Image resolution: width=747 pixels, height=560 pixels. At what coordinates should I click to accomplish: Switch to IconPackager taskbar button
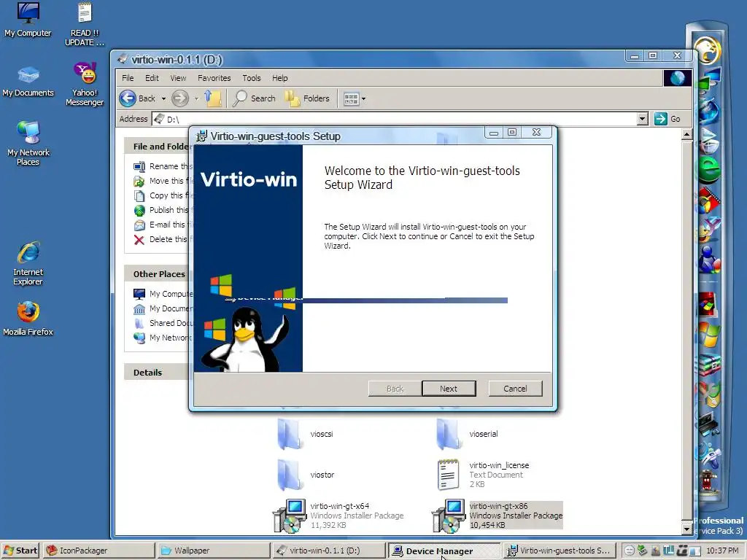click(98, 551)
